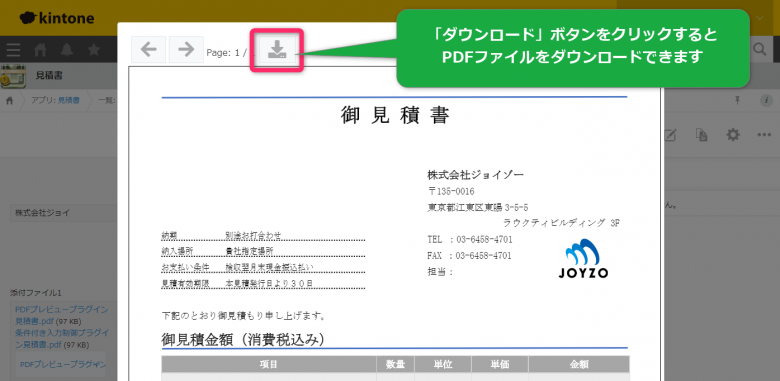Go to next PDF page arrow
780x381 pixels.
click(x=186, y=50)
